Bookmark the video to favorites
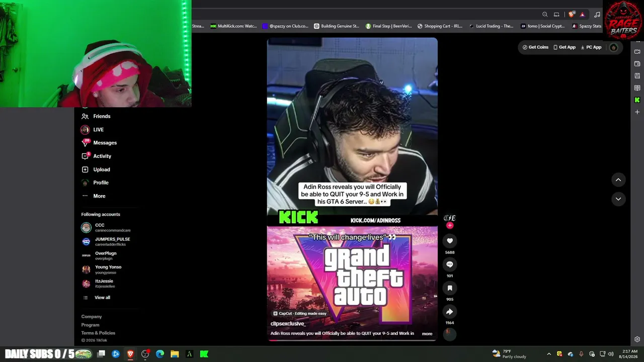The image size is (644, 362). [x=450, y=288]
